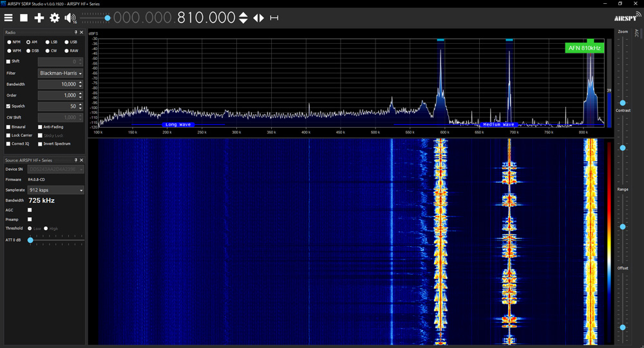The image size is (644, 348).
Task: Click the Order 1,000 stepper arrows
Action: pos(80,95)
